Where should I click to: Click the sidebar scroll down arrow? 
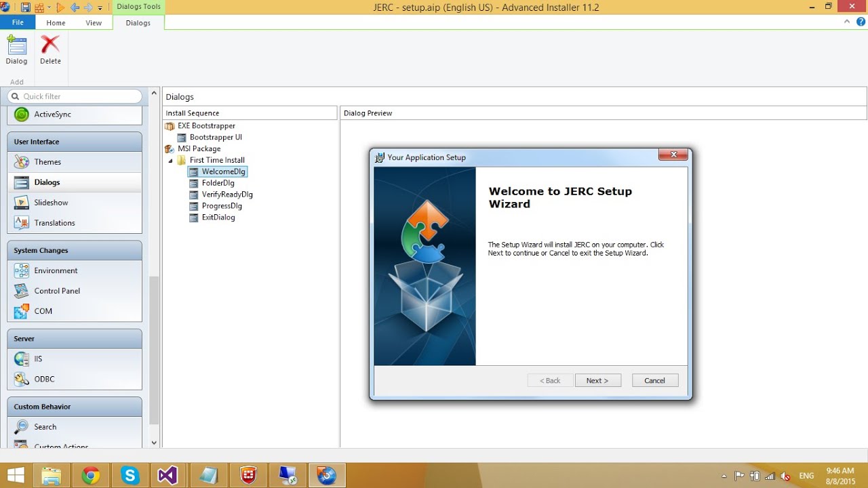pos(154,443)
